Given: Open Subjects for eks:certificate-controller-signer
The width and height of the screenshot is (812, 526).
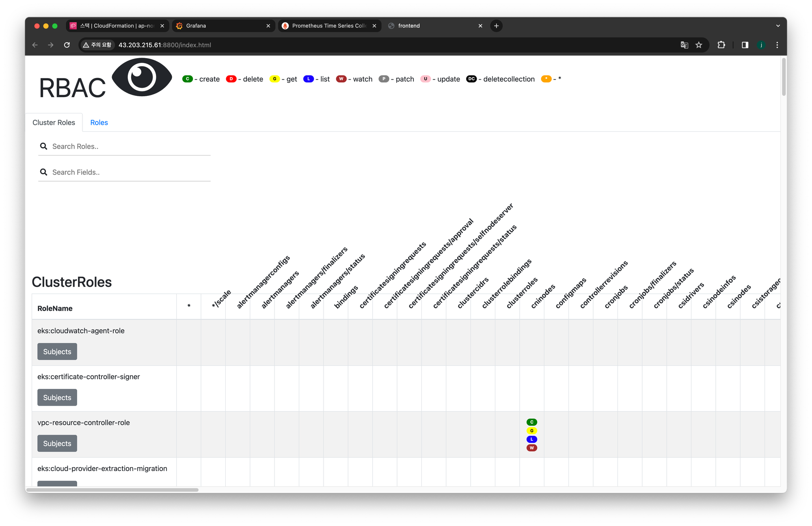Looking at the screenshot, I should click(x=57, y=398).
